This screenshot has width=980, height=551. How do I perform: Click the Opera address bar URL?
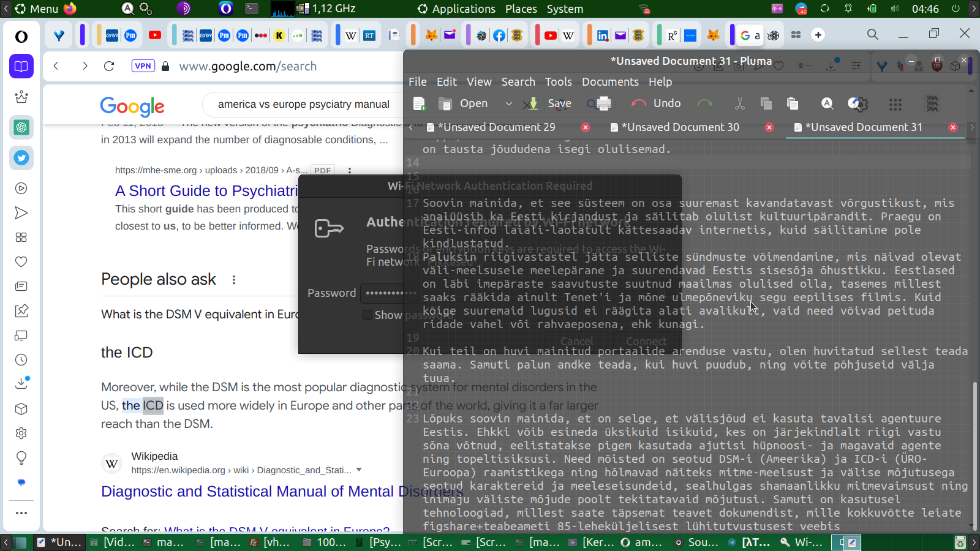248,66
